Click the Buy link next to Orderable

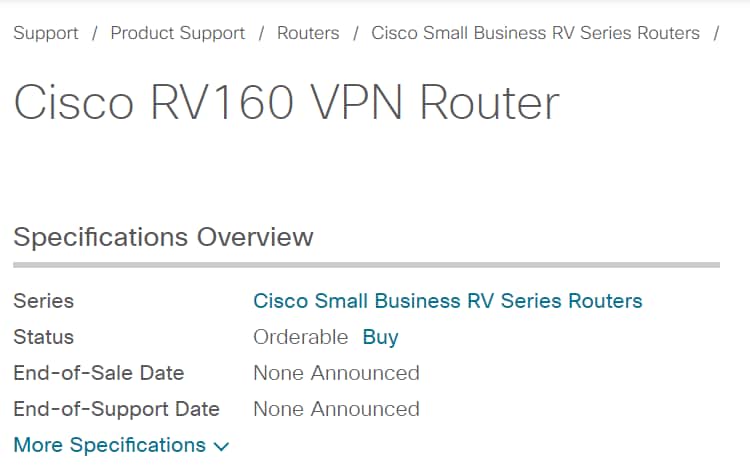click(x=380, y=337)
